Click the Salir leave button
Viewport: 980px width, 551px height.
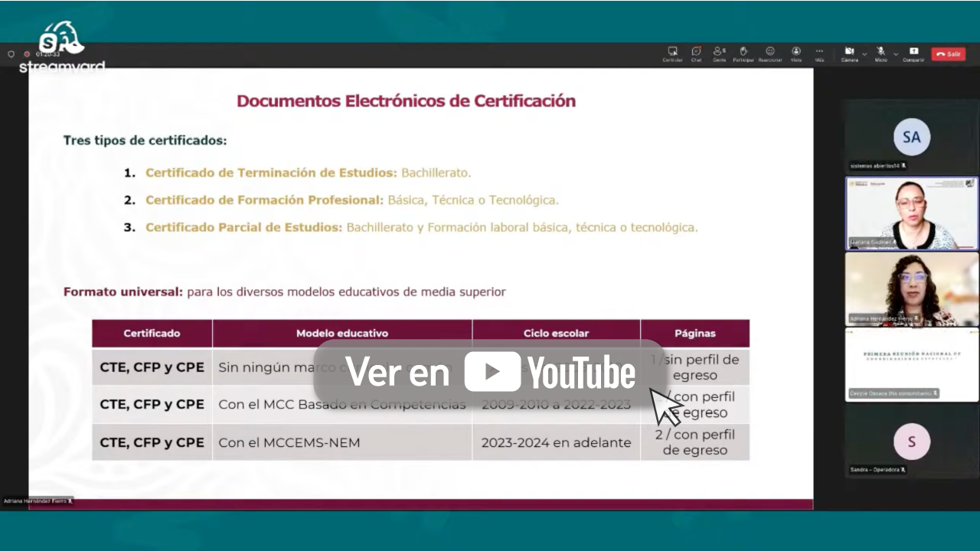tap(949, 54)
